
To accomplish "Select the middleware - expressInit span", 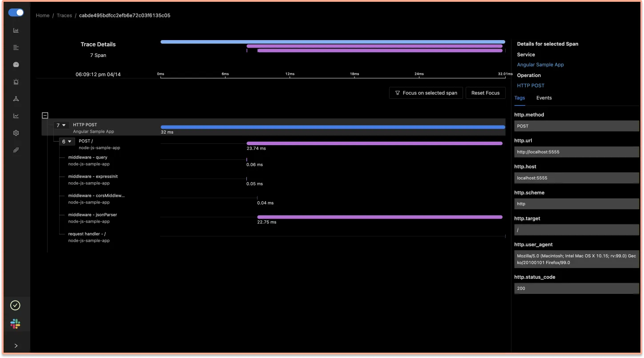I will (x=93, y=179).
